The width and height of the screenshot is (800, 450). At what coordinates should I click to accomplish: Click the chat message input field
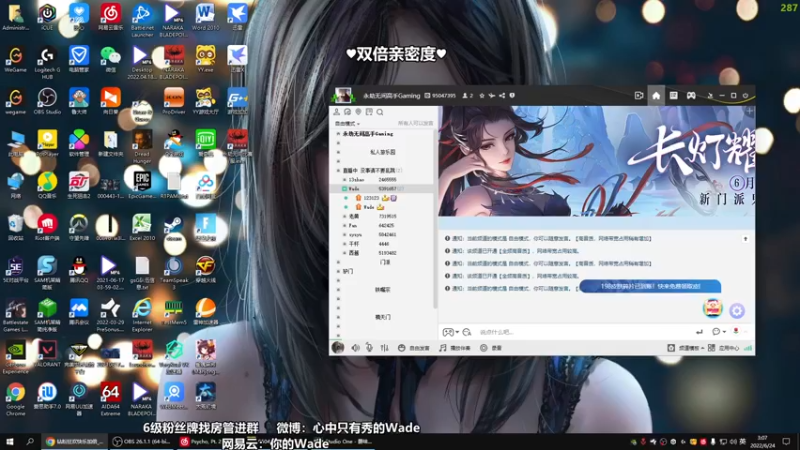pos(582,332)
